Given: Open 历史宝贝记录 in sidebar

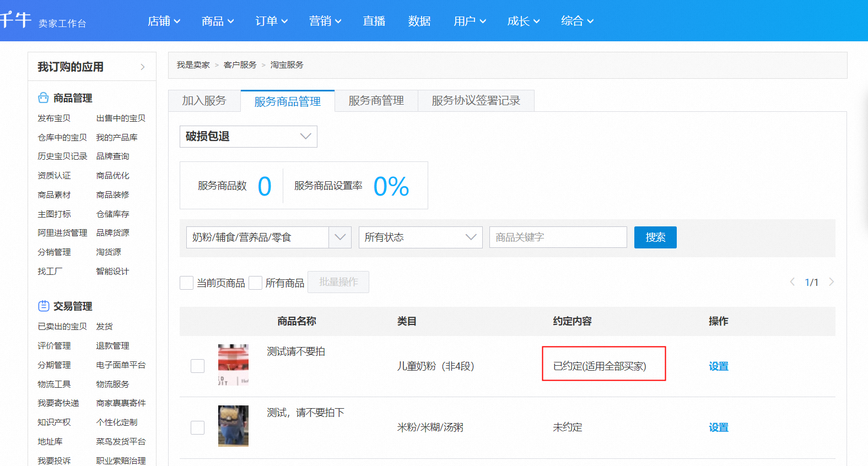Looking at the screenshot, I should (x=62, y=156).
